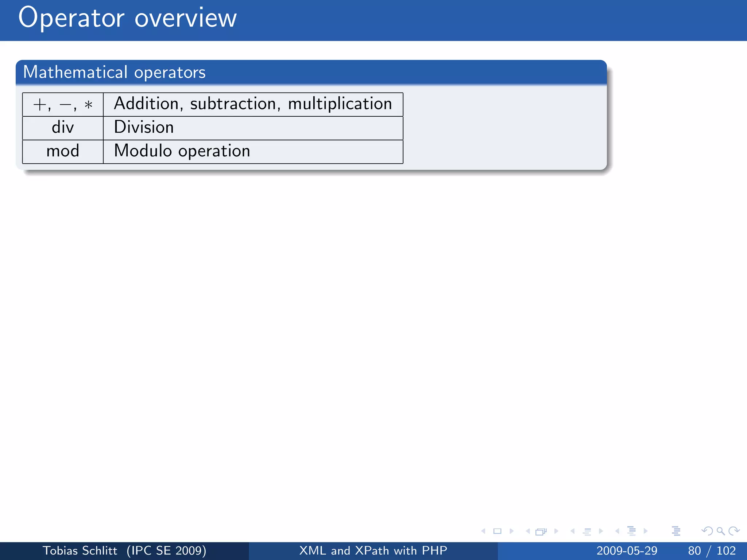Click the 'Operator overview' slide title
The height and width of the screenshot is (560, 747).
(127, 18)
